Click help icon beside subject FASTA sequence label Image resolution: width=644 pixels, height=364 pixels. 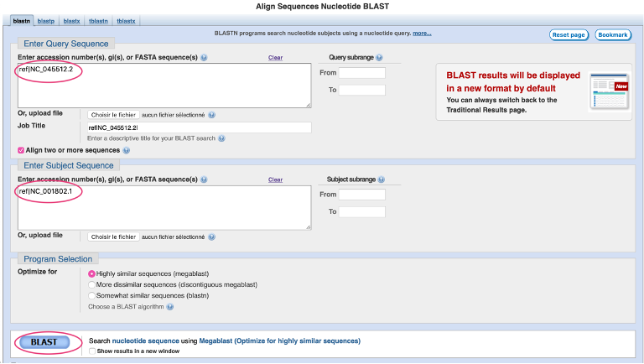point(204,179)
